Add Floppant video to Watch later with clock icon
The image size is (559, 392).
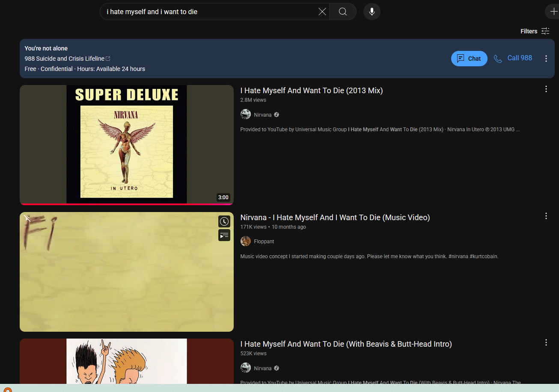[x=224, y=221]
